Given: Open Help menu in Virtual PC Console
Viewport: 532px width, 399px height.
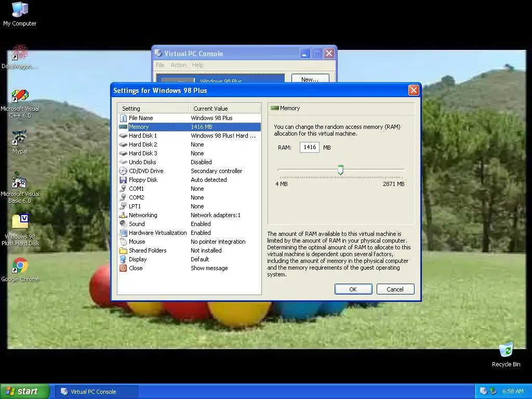Looking at the screenshot, I should 198,65.
